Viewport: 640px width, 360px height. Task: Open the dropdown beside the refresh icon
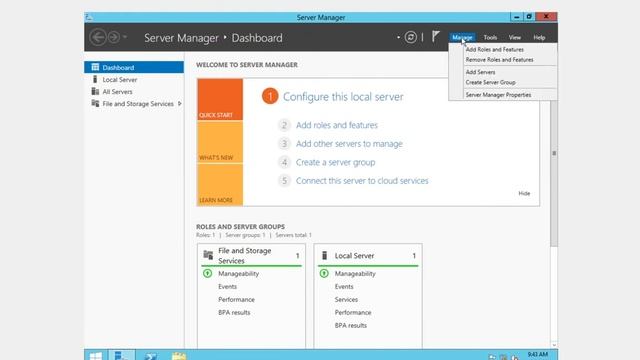398,37
